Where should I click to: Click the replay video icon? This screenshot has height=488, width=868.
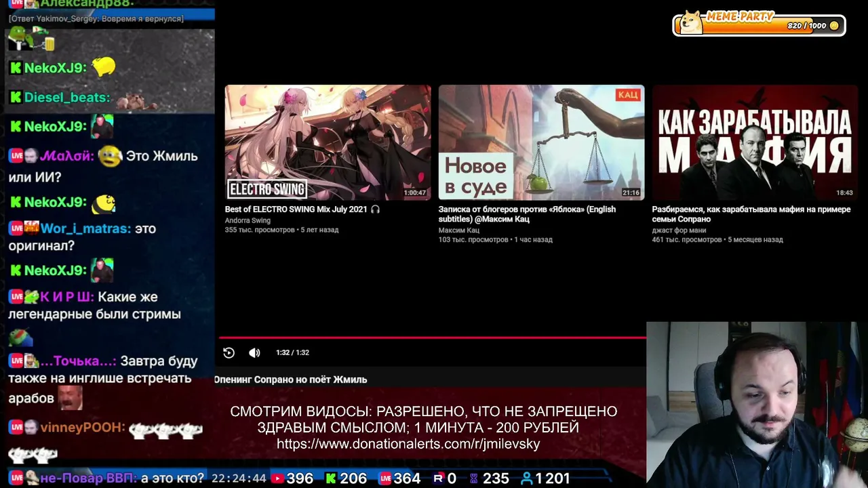pyautogui.click(x=229, y=352)
